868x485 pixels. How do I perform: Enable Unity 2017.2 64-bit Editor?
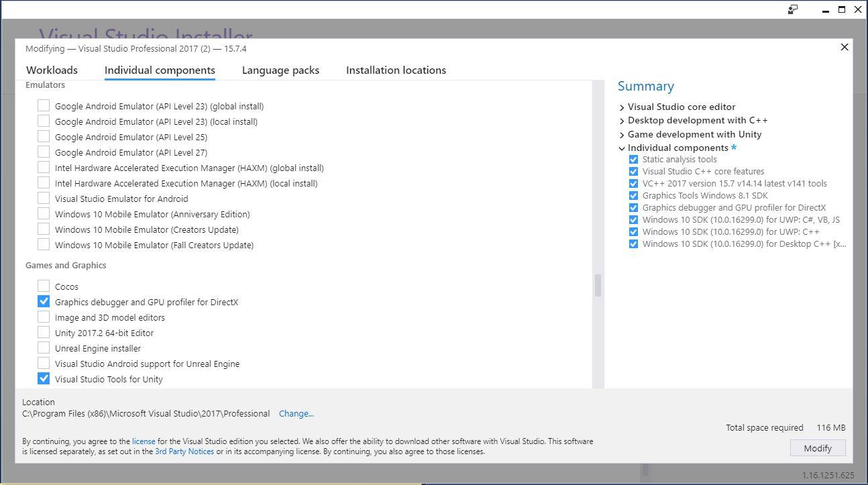pos(44,332)
